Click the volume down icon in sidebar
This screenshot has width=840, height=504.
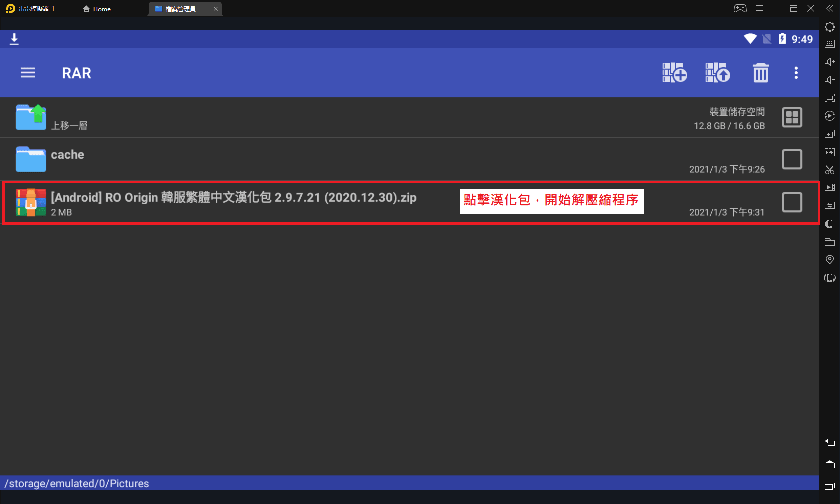pos(830,80)
